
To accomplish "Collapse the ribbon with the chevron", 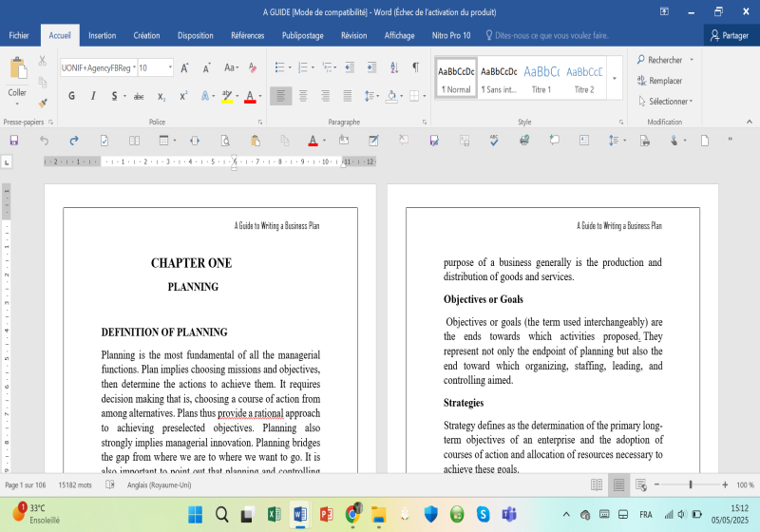I will (x=750, y=122).
